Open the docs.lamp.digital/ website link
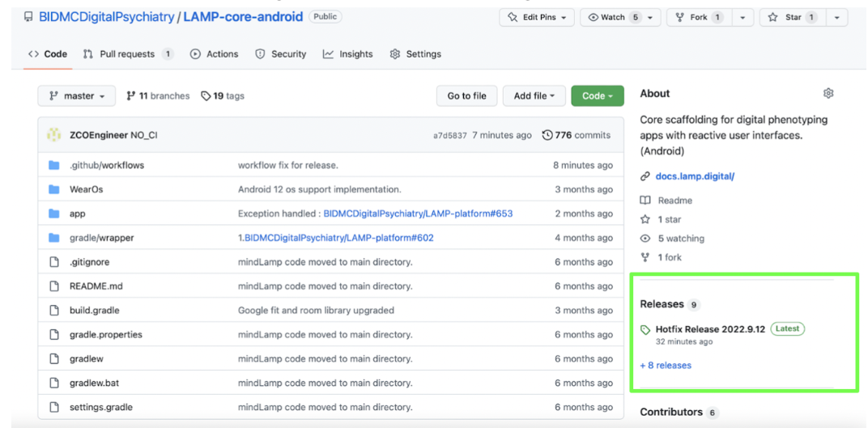The width and height of the screenshot is (868, 432). tap(695, 176)
